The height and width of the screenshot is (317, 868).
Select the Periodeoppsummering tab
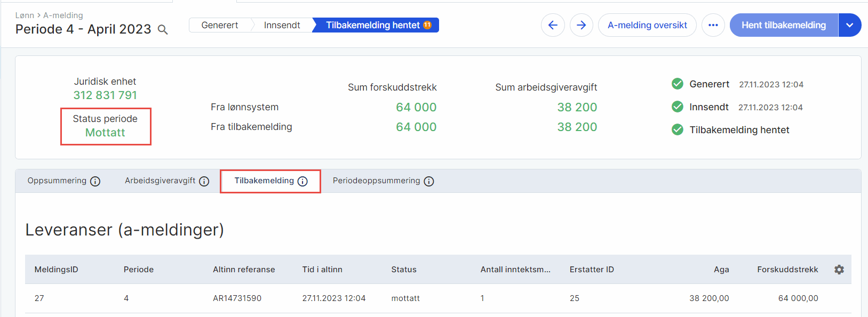(x=376, y=181)
